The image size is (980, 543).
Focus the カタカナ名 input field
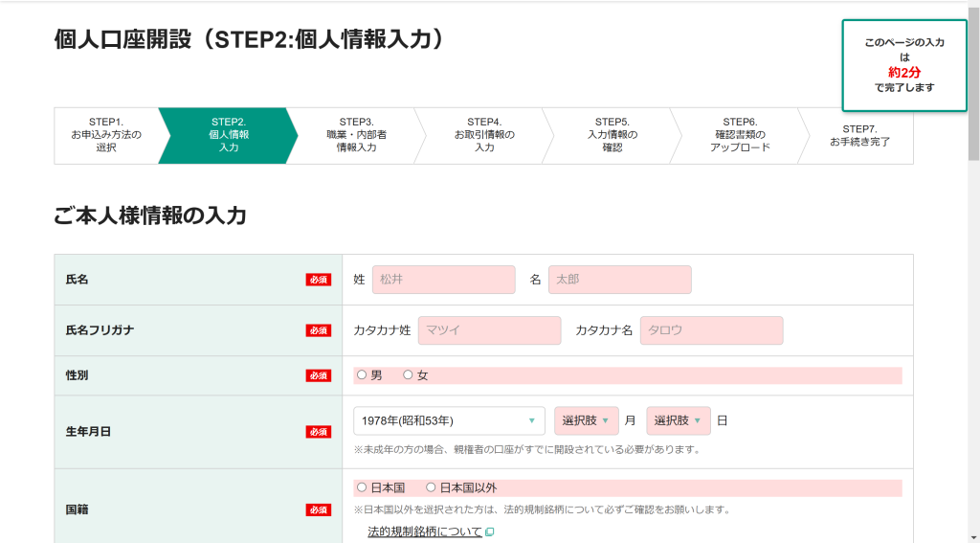point(711,330)
